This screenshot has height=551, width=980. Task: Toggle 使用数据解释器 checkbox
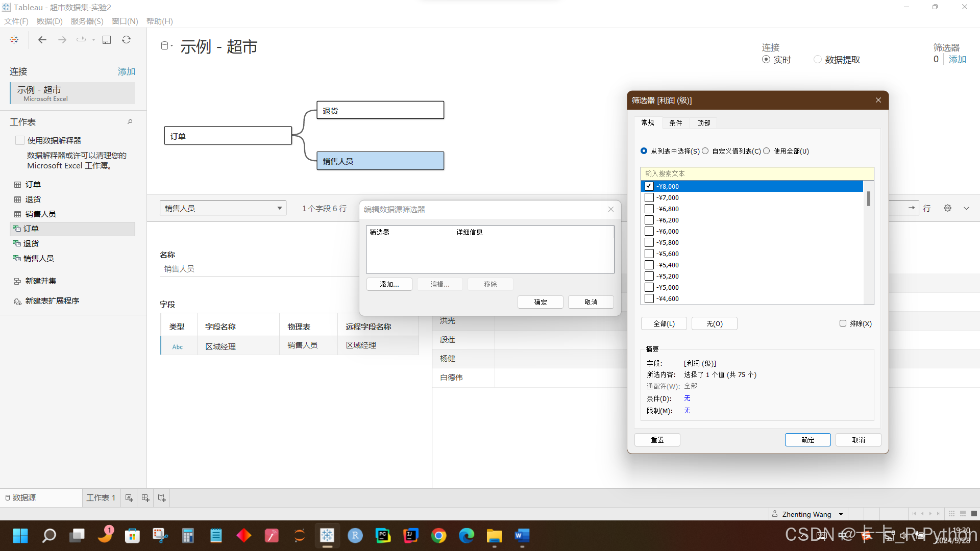click(20, 140)
